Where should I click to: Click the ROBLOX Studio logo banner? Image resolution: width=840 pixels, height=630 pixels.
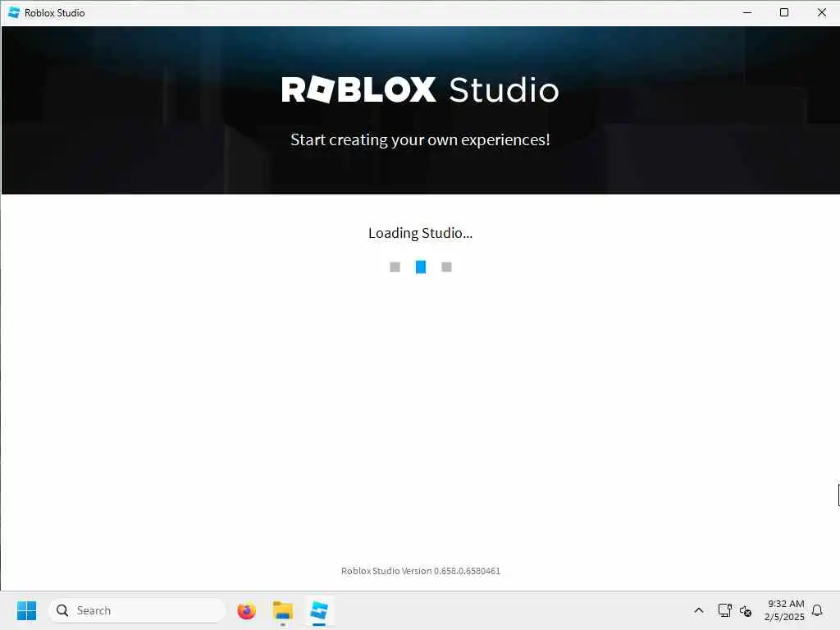pyautogui.click(x=420, y=89)
